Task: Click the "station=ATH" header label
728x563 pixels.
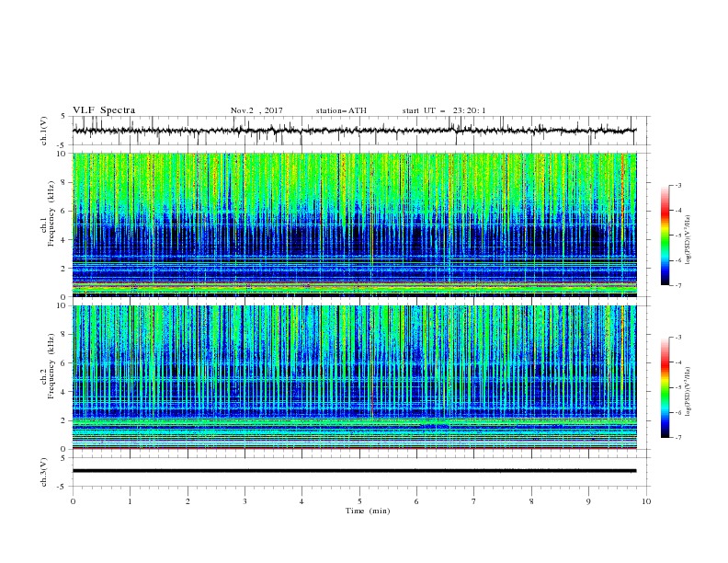Action: [x=341, y=110]
